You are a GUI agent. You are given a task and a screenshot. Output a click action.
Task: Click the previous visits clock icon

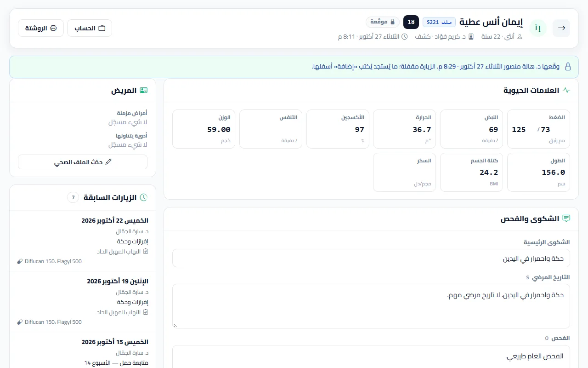(144, 197)
